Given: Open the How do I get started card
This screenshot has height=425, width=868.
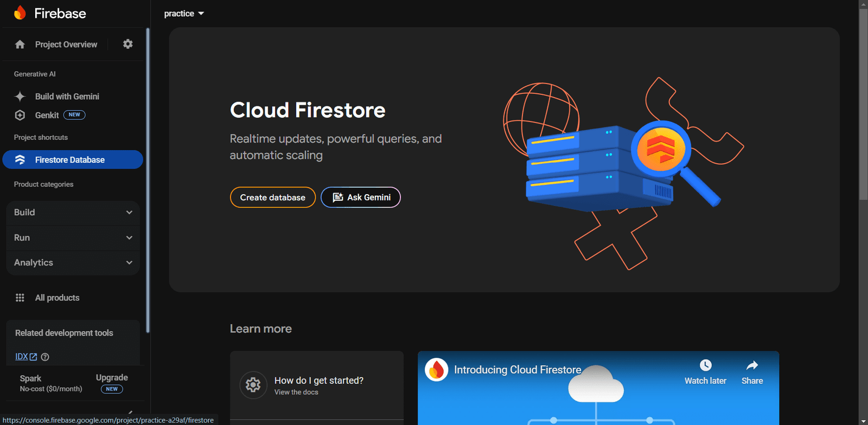Looking at the screenshot, I should 317,385.
